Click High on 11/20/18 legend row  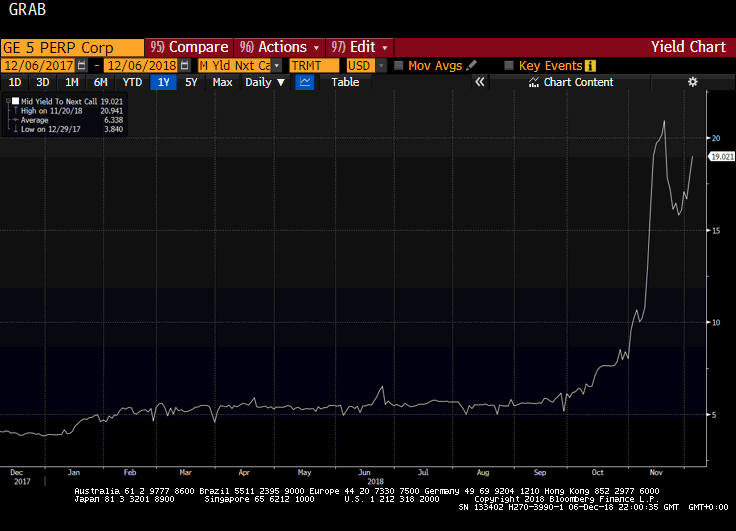coord(68,111)
